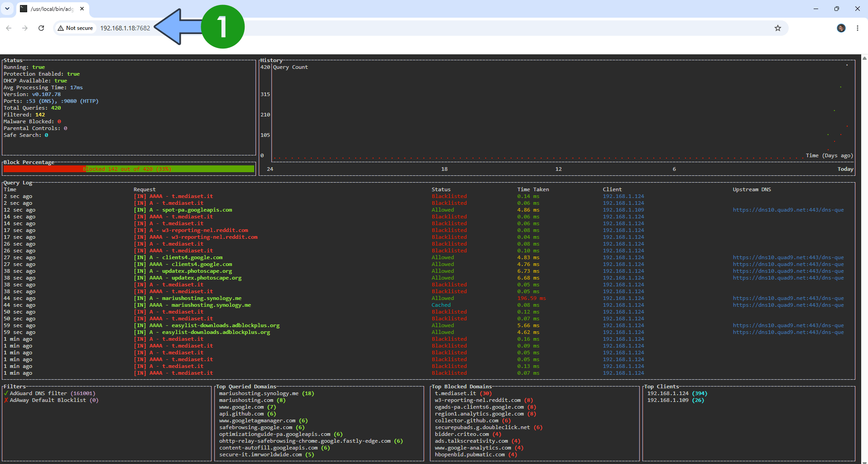This screenshot has width=868, height=464.
Task: Click the page scrollbar up arrow
Action: click(x=864, y=58)
